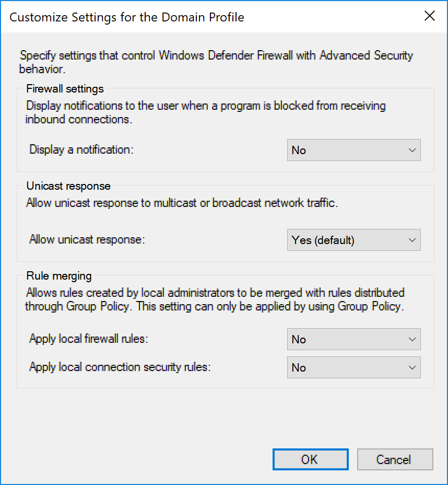Click the chevron of Apply local firewall rules combo
The width and height of the screenshot is (448, 485).
click(412, 339)
